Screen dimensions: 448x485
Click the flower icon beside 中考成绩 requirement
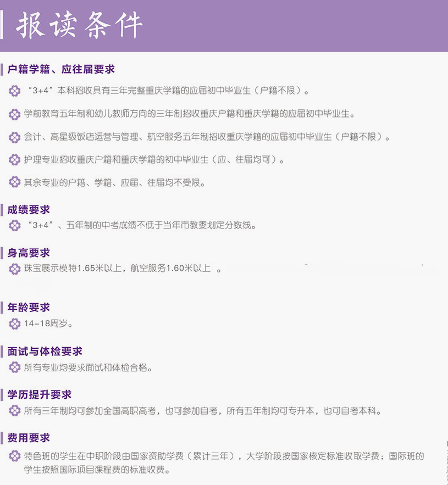[x=14, y=225]
